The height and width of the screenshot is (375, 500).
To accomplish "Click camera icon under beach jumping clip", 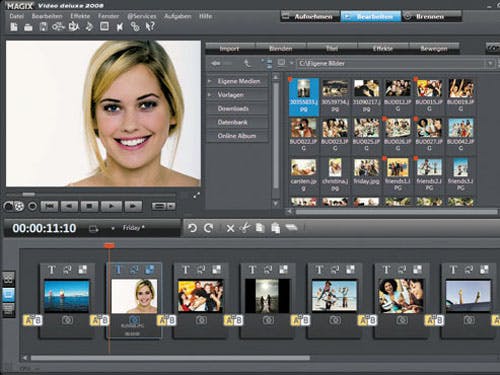I will pyautogui.click(x=335, y=320).
